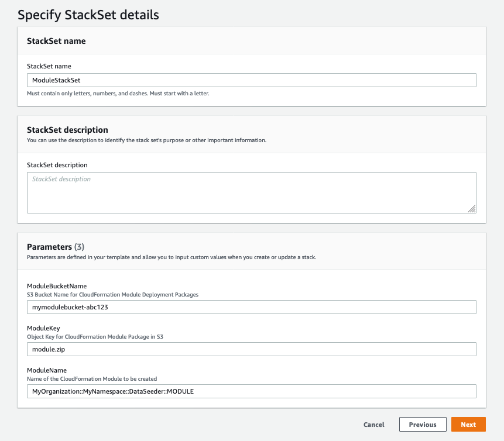Select the ModuleKey input showing module.zip
This screenshot has width=504, height=441.
pyautogui.click(x=251, y=349)
